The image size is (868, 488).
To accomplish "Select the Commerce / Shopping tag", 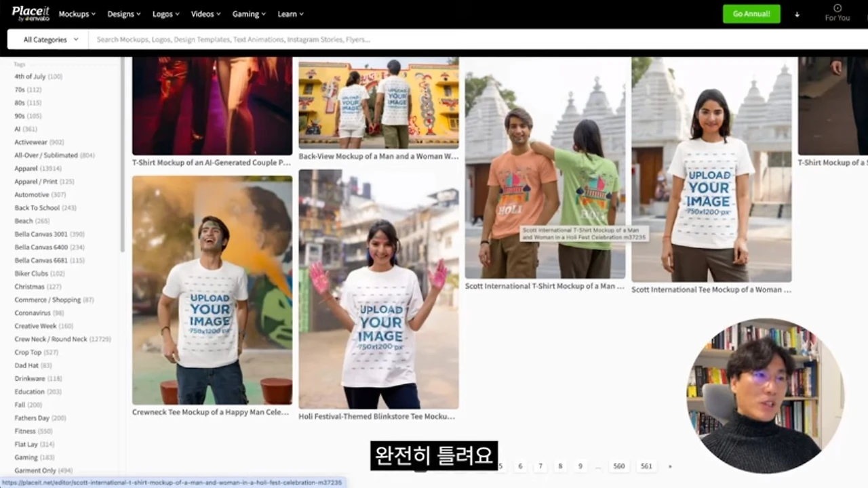I will 54,300.
